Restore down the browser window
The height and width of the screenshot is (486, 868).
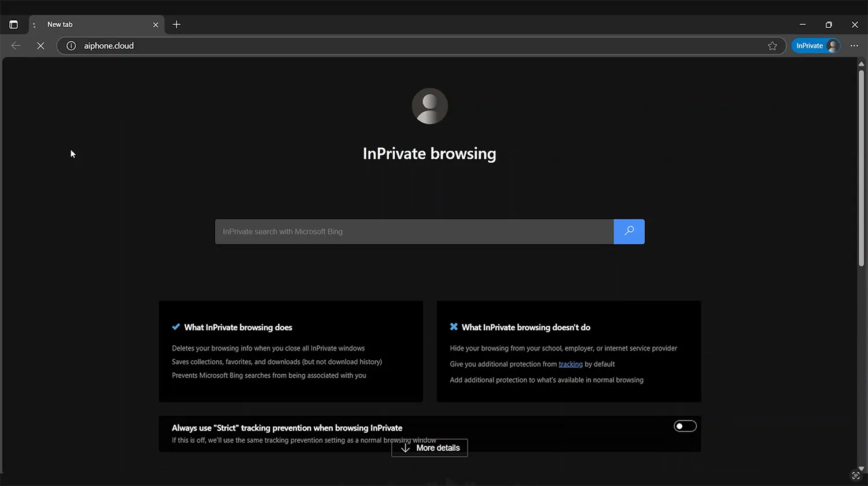tap(829, 24)
